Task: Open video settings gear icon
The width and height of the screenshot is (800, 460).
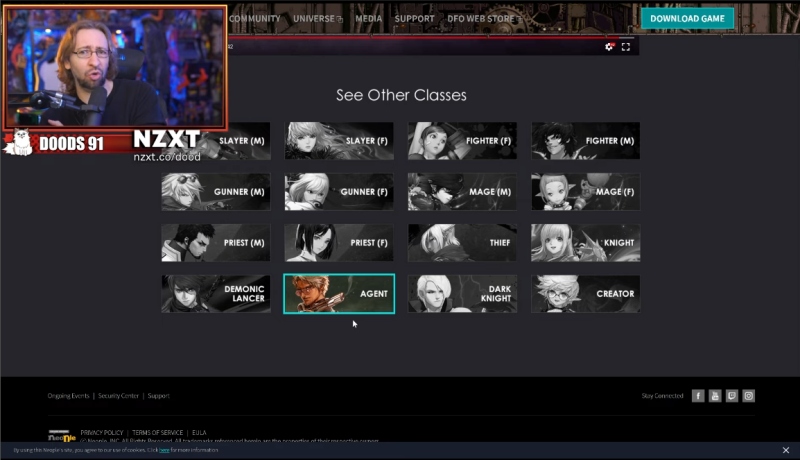Action: tap(609, 46)
